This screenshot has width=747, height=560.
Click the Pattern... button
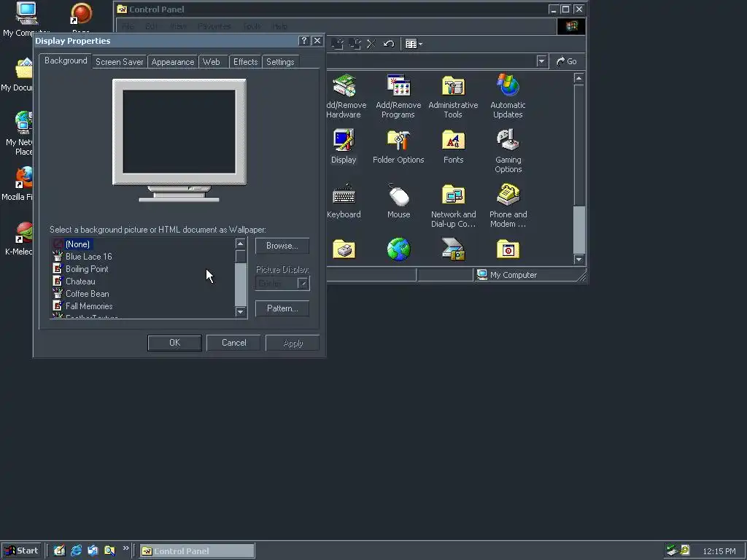[x=282, y=308]
